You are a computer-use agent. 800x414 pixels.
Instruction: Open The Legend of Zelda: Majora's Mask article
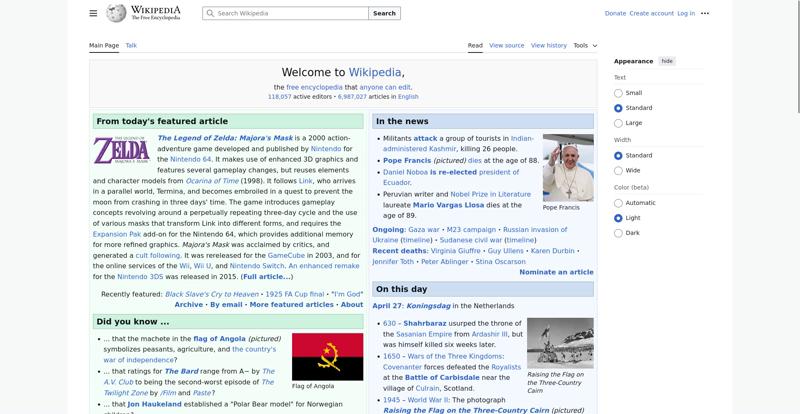[x=225, y=138]
